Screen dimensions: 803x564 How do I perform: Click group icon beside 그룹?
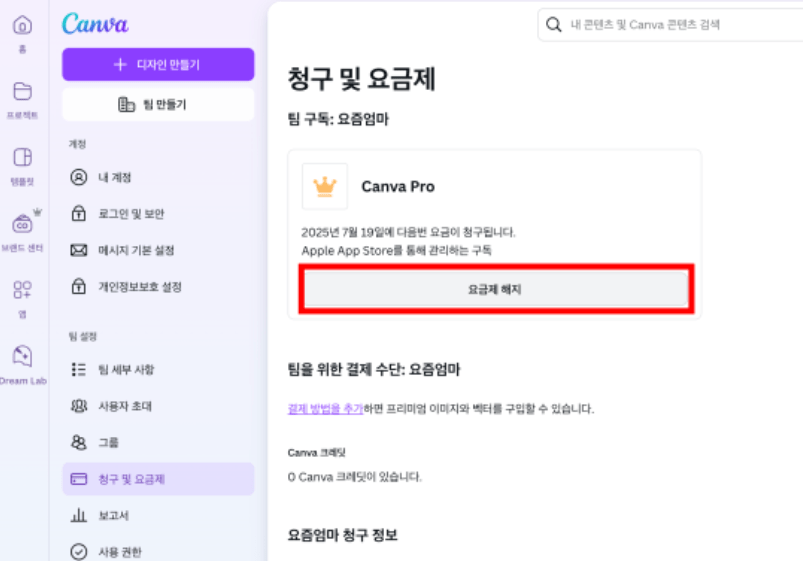click(x=78, y=442)
